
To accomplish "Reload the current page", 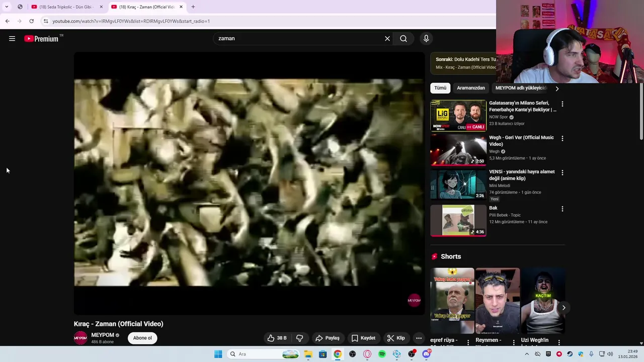I will [x=31, y=21].
